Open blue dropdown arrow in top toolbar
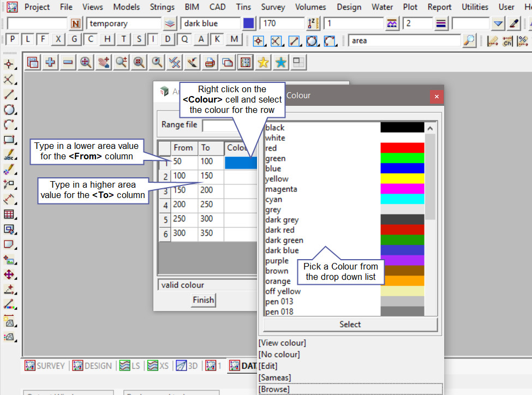532x395 pixels. (x=498, y=23)
